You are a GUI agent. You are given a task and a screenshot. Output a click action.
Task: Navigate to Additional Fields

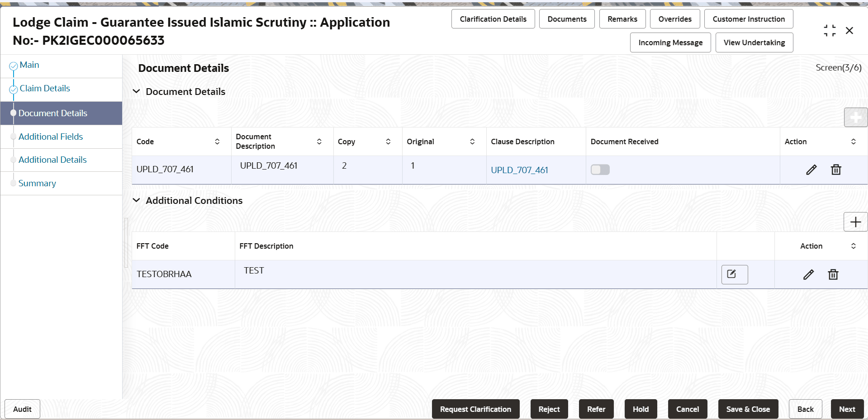pyautogui.click(x=50, y=137)
